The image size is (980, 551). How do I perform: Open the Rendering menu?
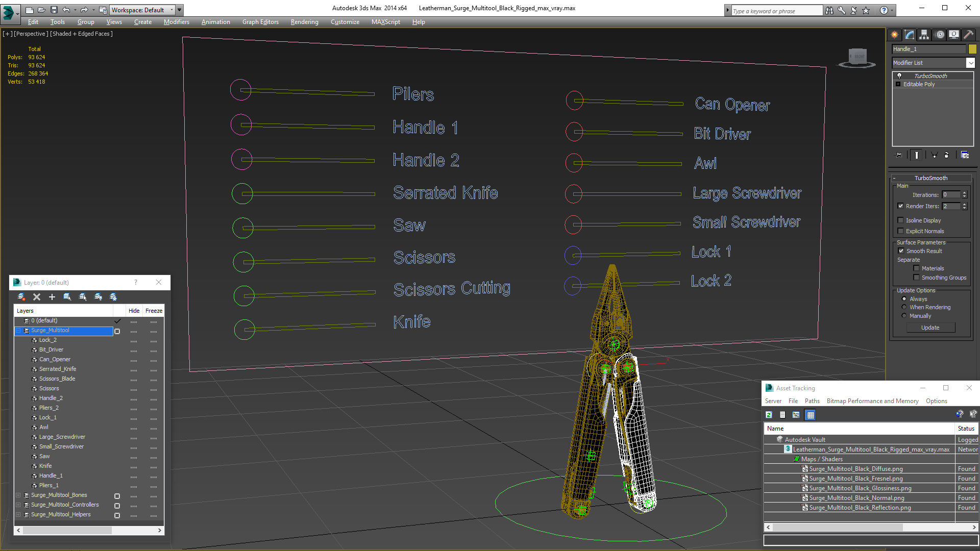tap(304, 22)
